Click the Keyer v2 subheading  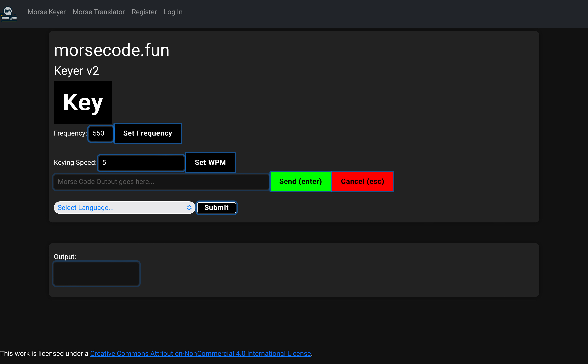[x=76, y=71]
